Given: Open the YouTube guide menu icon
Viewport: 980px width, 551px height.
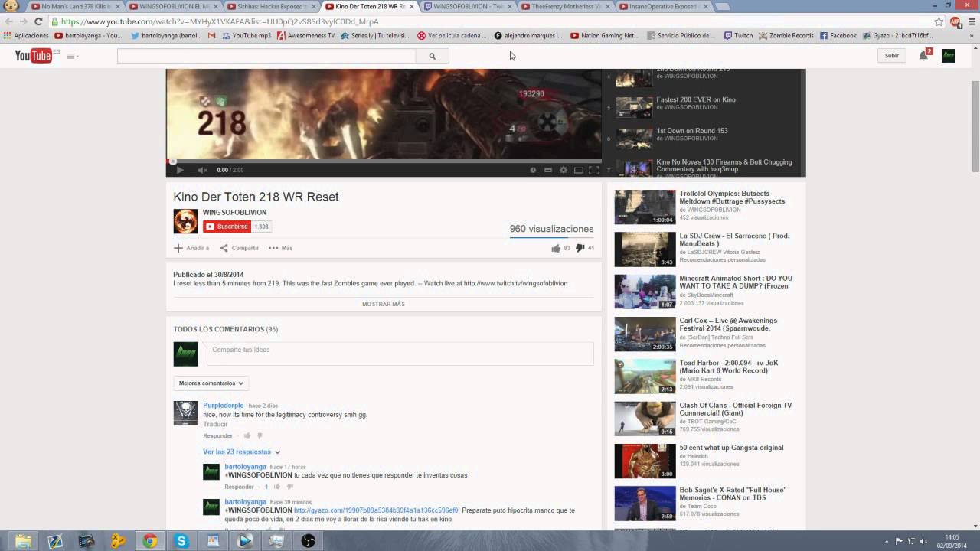Looking at the screenshot, I should point(72,56).
